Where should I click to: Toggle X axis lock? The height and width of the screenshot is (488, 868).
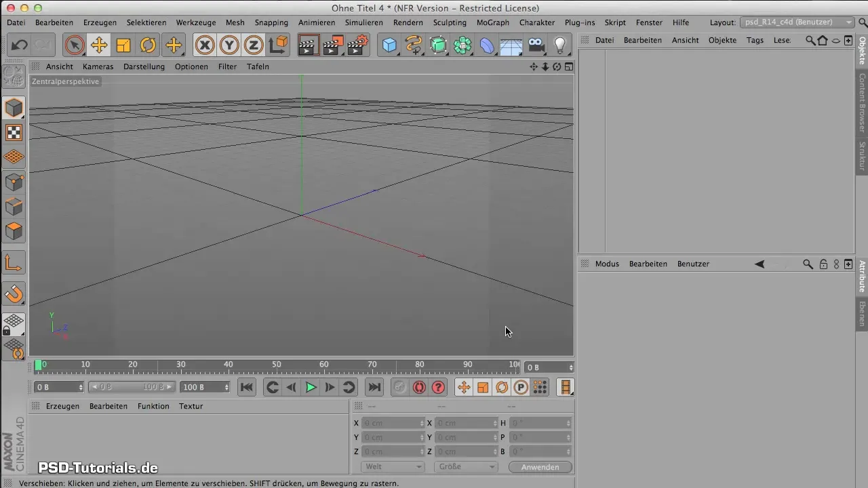(205, 45)
